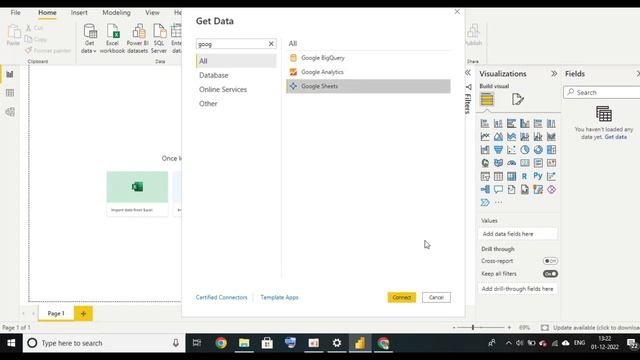Open the Template Apps link
The width and height of the screenshot is (640, 360).
tap(280, 298)
